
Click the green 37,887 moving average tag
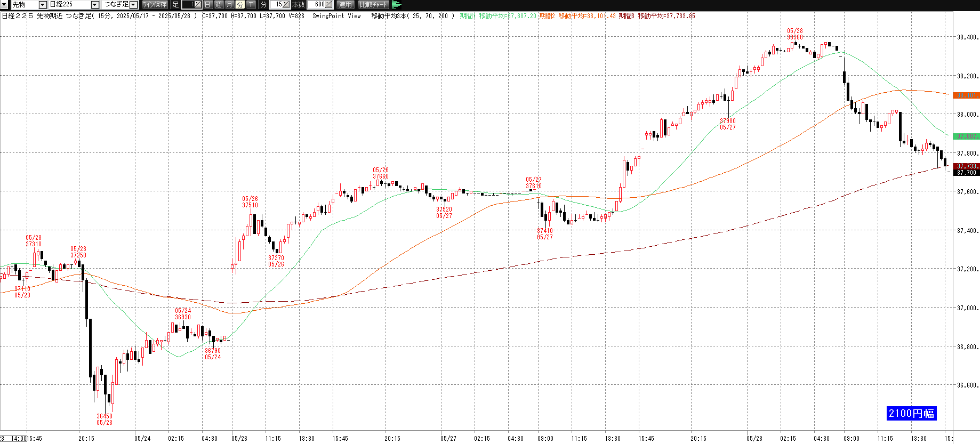[966, 136]
